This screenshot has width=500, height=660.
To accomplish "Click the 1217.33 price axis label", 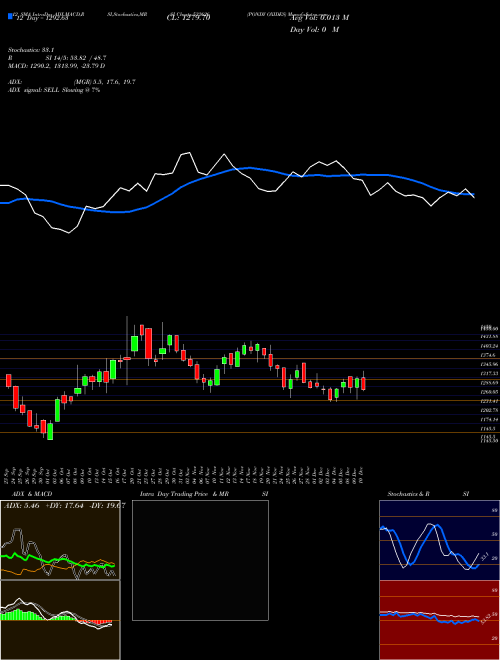I will tap(489, 374).
